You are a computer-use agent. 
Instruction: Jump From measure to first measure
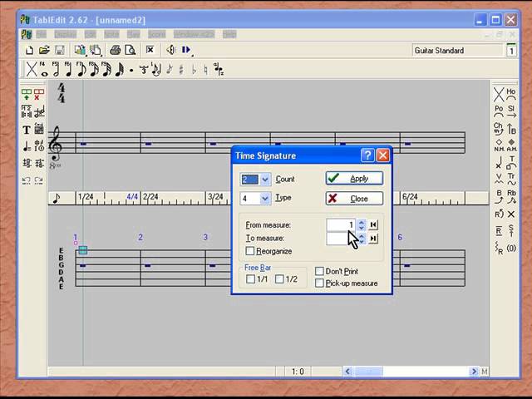[373, 224]
